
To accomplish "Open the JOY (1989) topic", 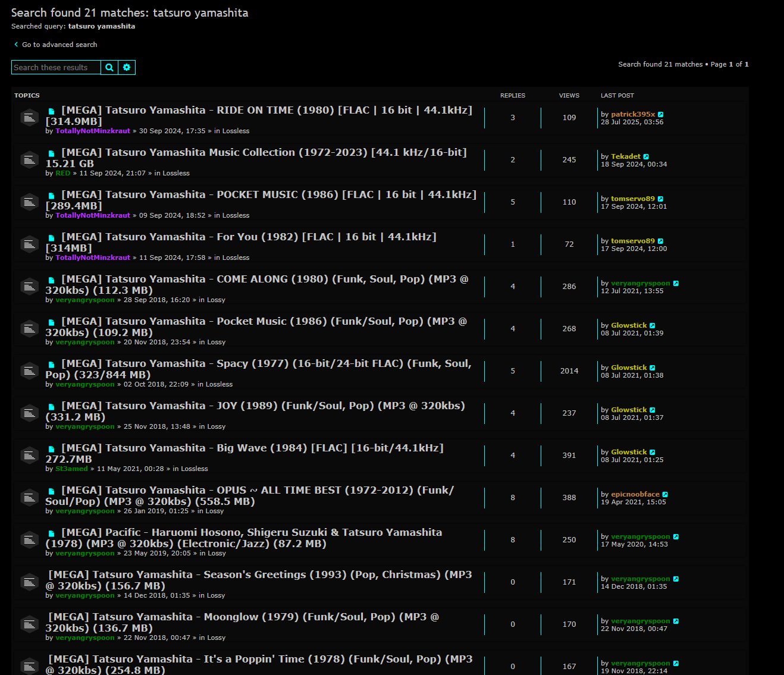I will (x=255, y=412).
